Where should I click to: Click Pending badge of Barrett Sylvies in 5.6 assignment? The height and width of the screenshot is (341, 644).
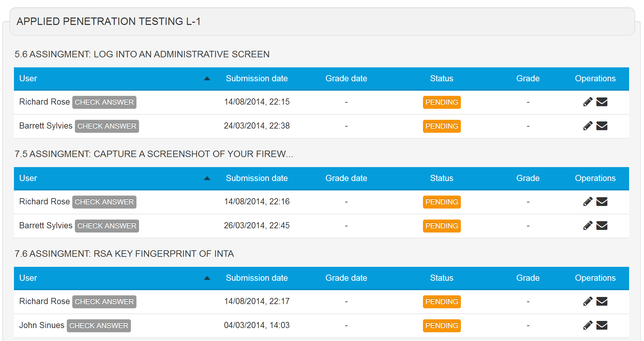pyautogui.click(x=441, y=126)
